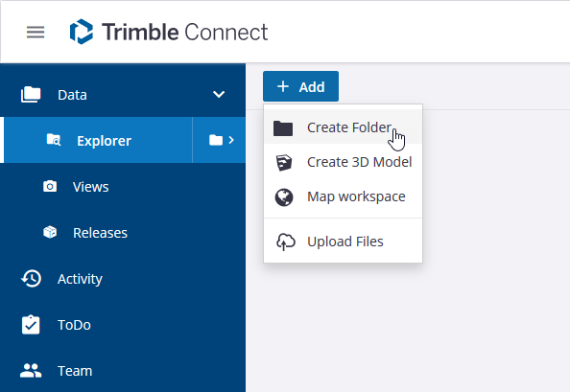Open the hamburger navigation menu

click(36, 32)
